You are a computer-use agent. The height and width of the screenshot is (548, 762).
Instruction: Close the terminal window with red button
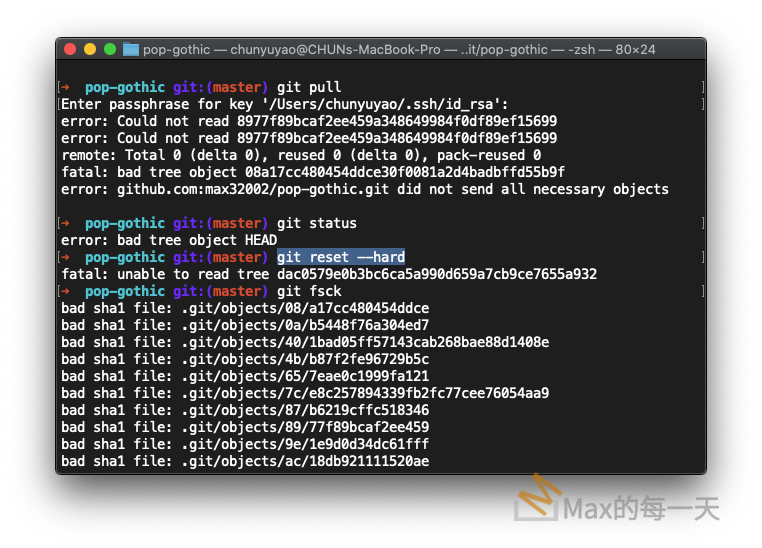[x=70, y=49]
